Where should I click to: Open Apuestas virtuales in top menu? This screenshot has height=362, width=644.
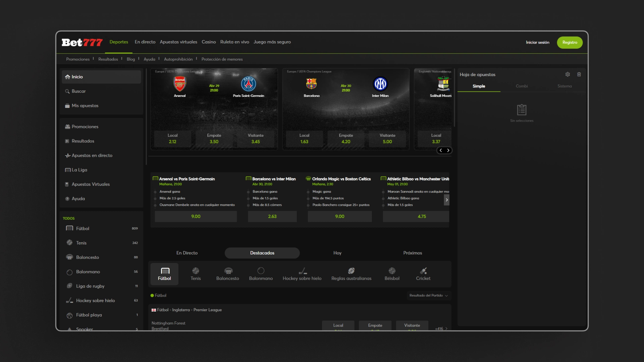(178, 42)
